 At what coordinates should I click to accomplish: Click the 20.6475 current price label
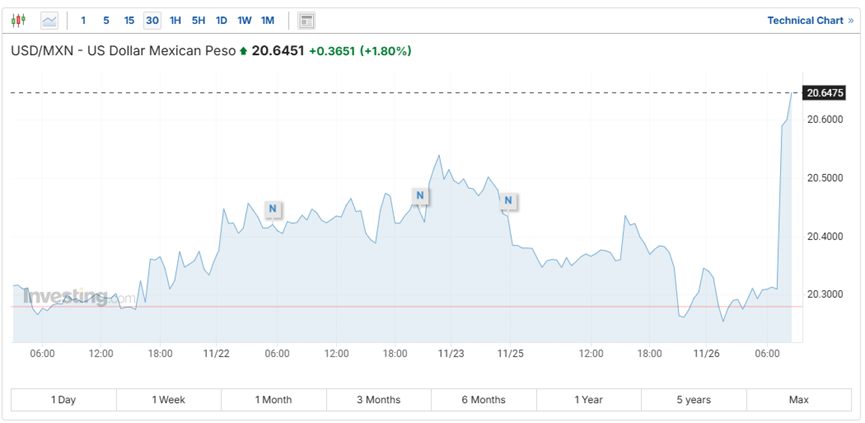click(825, 92)
